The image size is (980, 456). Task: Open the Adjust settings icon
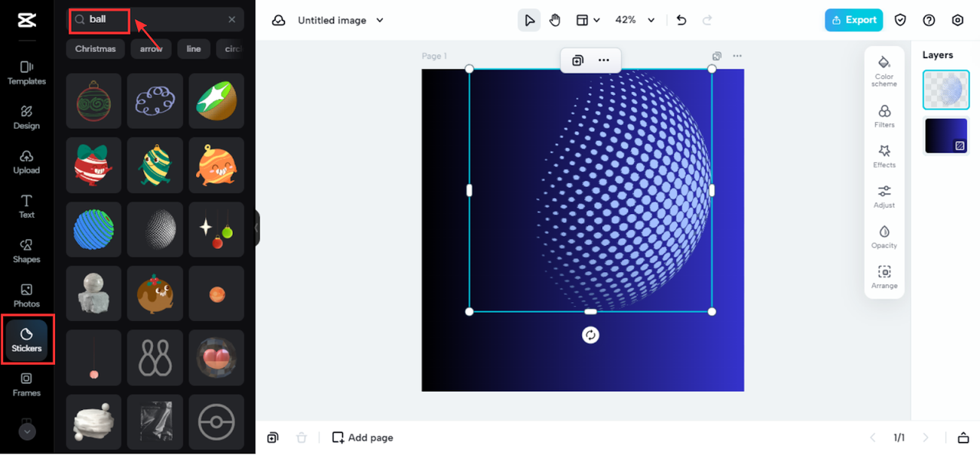(884, 196)
